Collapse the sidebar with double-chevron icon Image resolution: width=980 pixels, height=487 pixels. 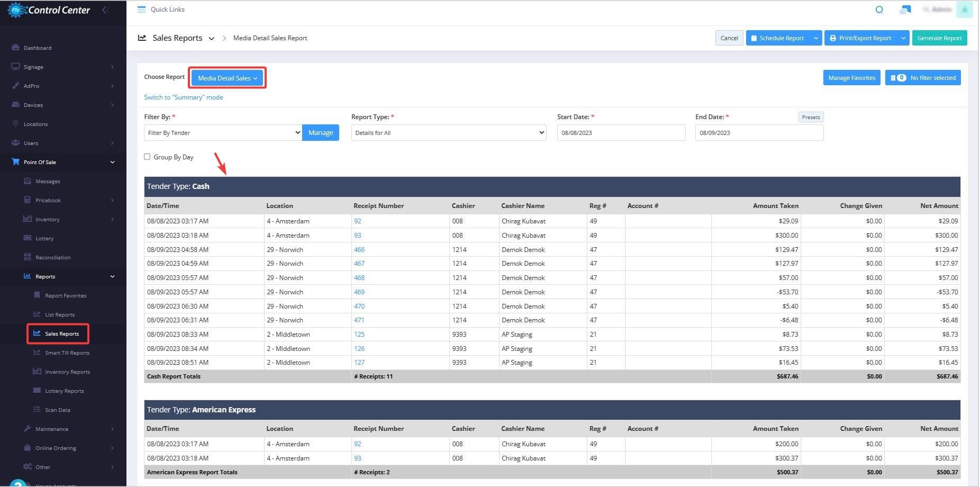point(106,10)
